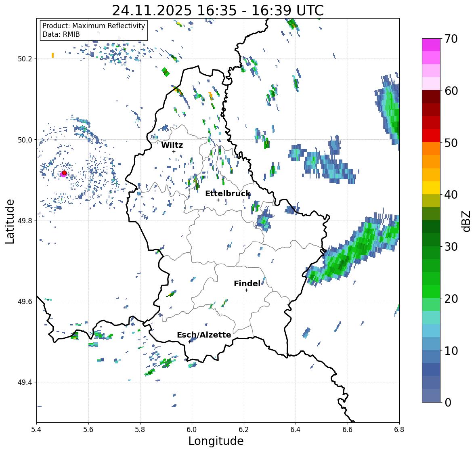This screenshot has width=476, height=451.
Task: Click the longitude tick label 6.8
Action: click(399, 430)
